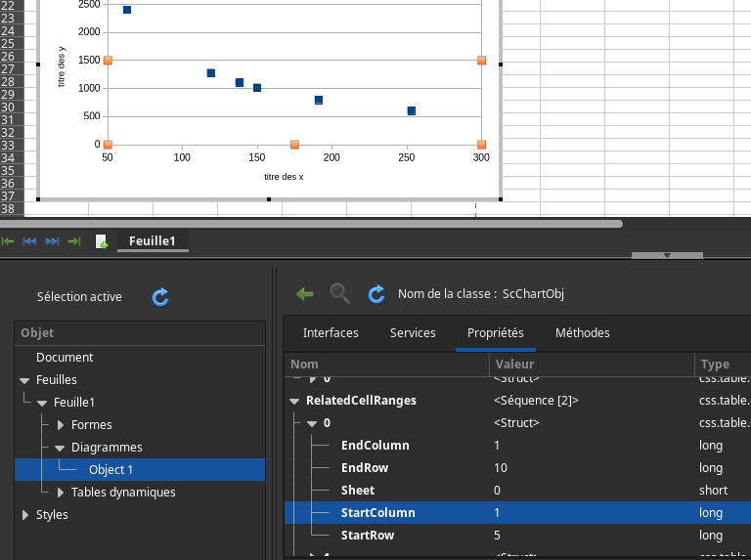Click the add new sheet icon
The width and height of the screenshot is (751, 560).
click(101, 241)
